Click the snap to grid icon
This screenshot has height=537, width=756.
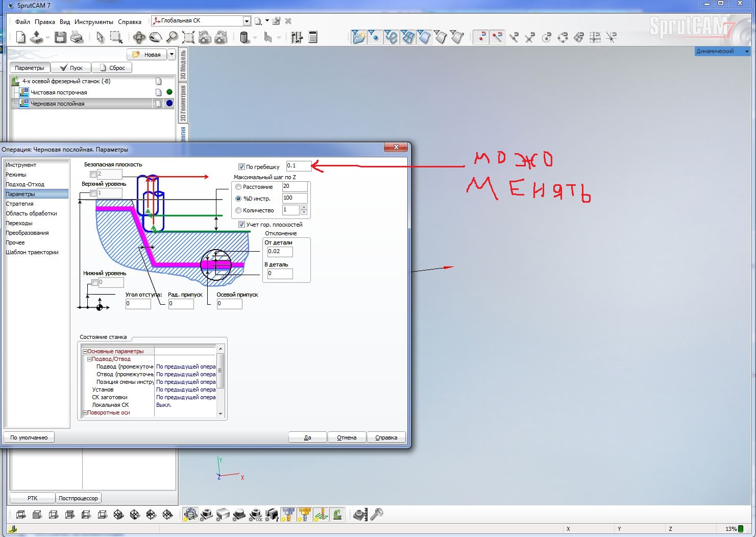595,37
